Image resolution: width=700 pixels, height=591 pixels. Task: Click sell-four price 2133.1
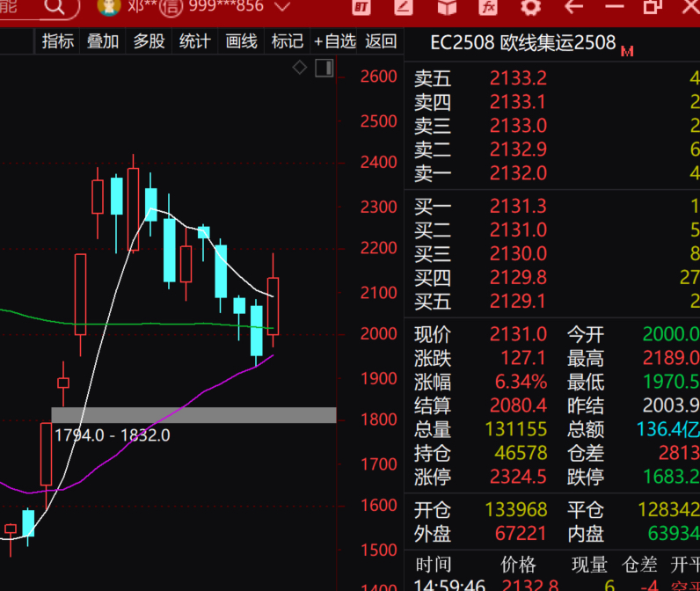click(517, 102)
